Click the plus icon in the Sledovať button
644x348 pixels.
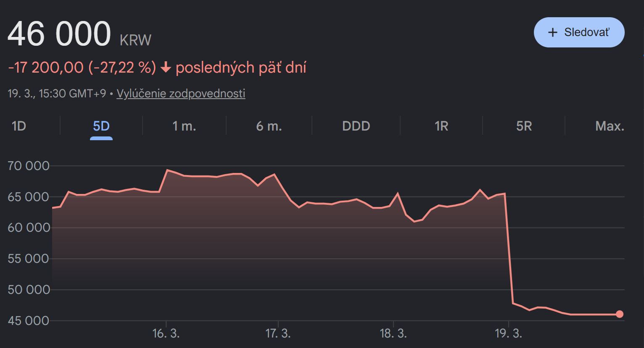(553, 32)
